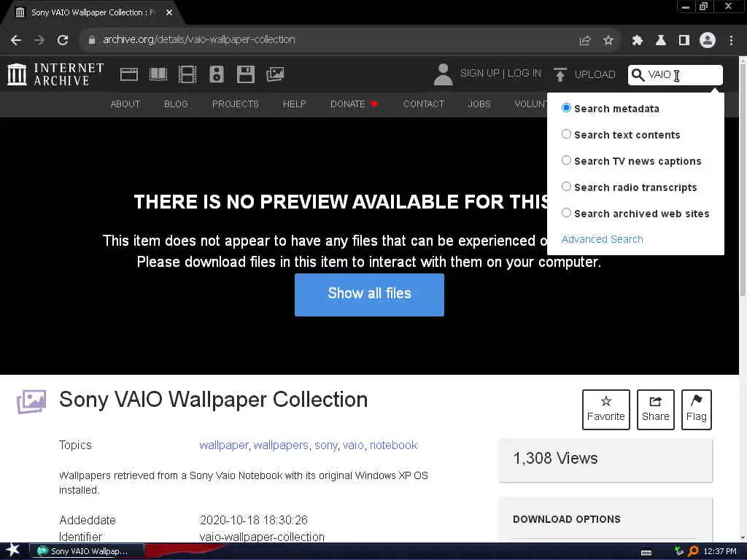Click the browser forward arrow
747x560 pixels.
39,41
